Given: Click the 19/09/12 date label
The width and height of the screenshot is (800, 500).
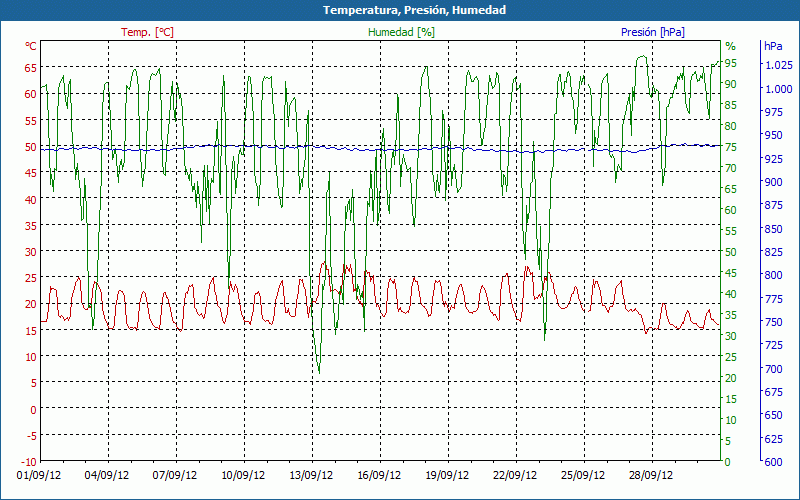Looking at the screenshot, I should coord(447,476).
